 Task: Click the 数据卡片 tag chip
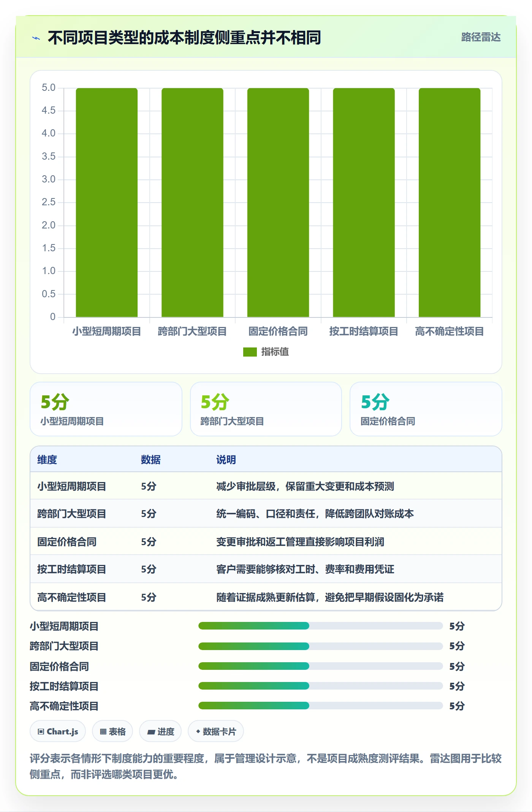coord(216,731)
